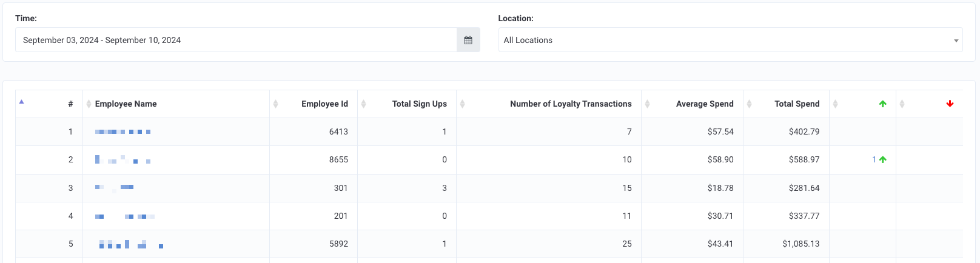
Task: Click sort arrows beside Total Sign Ups
Action: pos(363,104)
